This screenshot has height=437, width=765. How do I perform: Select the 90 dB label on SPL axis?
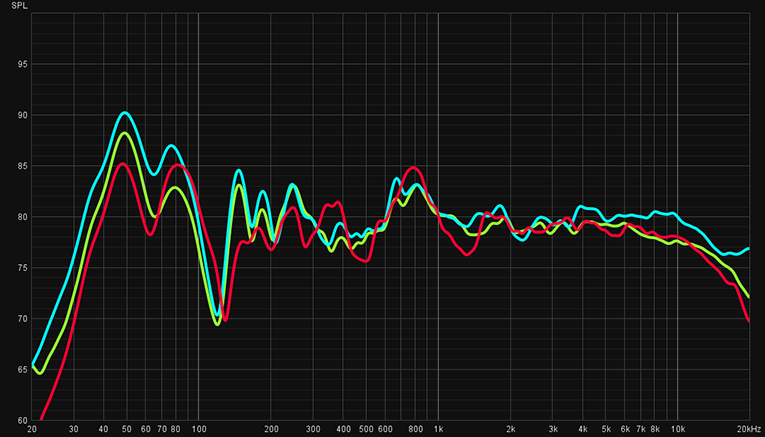click(x=22, y=115)
